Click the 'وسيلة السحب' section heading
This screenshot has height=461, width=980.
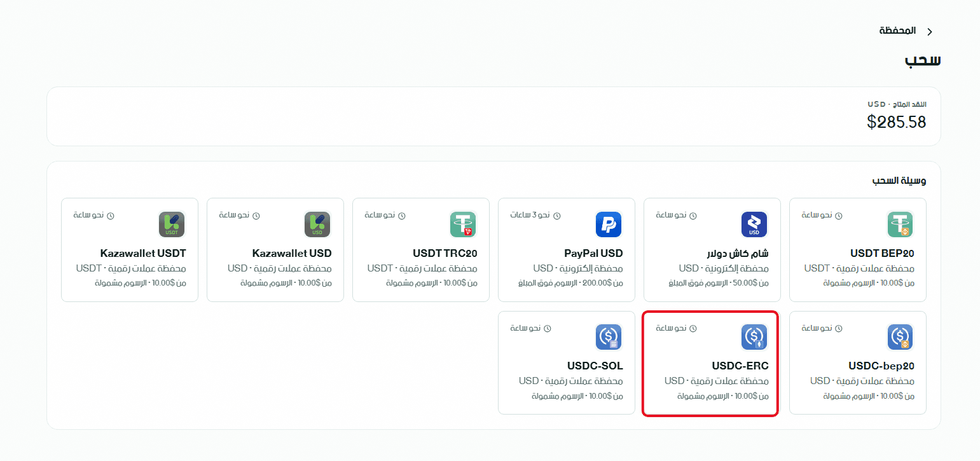pos(899,181)
